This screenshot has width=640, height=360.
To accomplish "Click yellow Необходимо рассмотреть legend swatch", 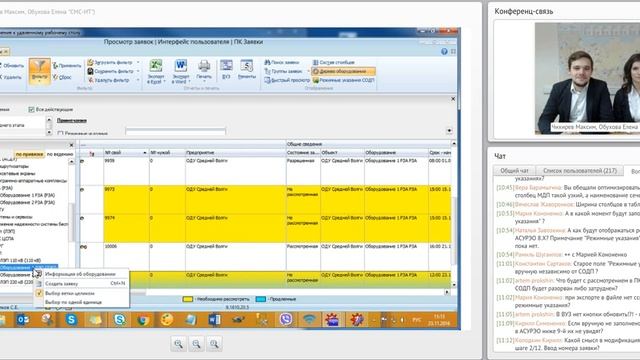I will (187, 299).
